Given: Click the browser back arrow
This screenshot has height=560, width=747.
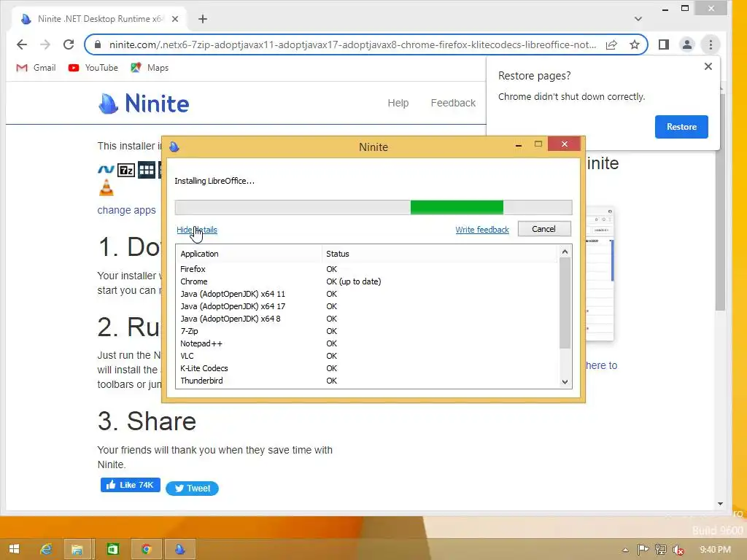Looking at the screenshot, I should 22,44.
